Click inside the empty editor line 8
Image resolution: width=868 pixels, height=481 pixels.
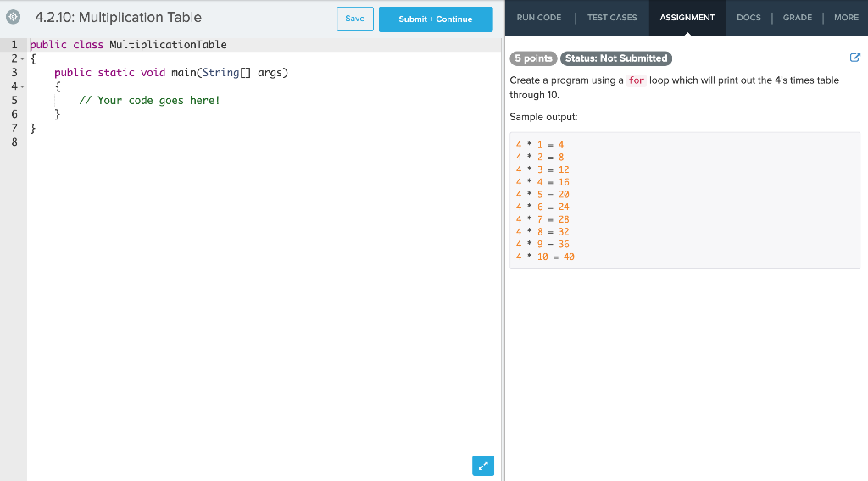pos(264,142)
